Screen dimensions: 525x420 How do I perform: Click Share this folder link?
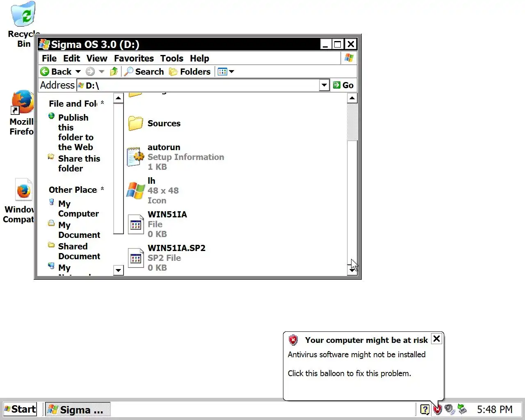[79, 163]
